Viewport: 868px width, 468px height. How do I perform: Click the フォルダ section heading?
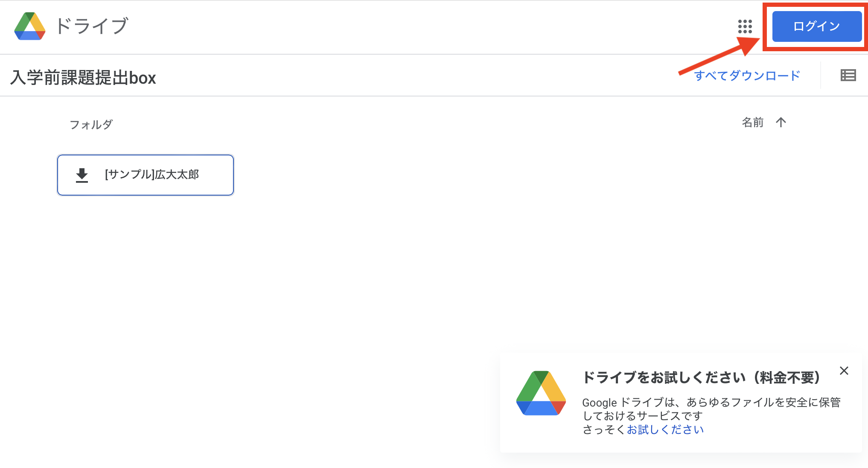coord(91,125)
